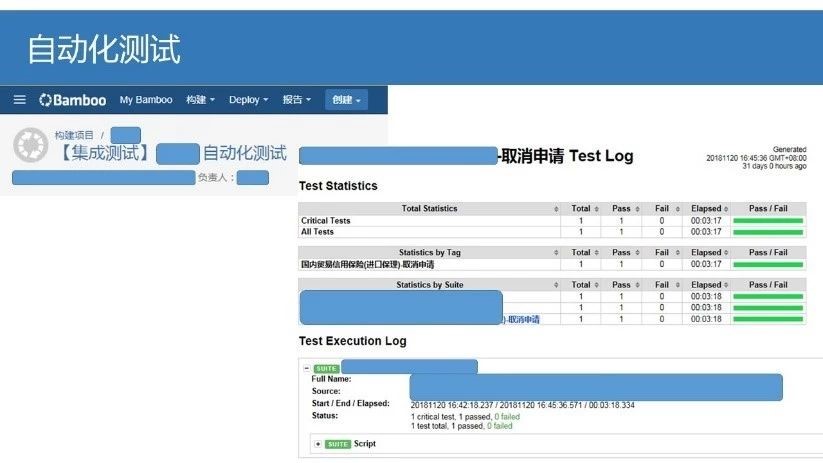Select the Script suite name
The width and height of the screenshot is (823, 463).
pos(365,444)
